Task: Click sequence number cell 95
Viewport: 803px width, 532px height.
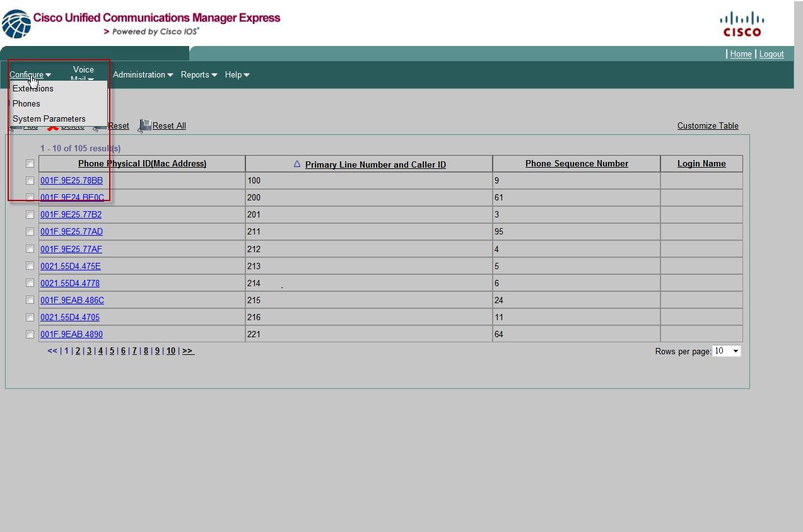Action: tap(577, 232)
